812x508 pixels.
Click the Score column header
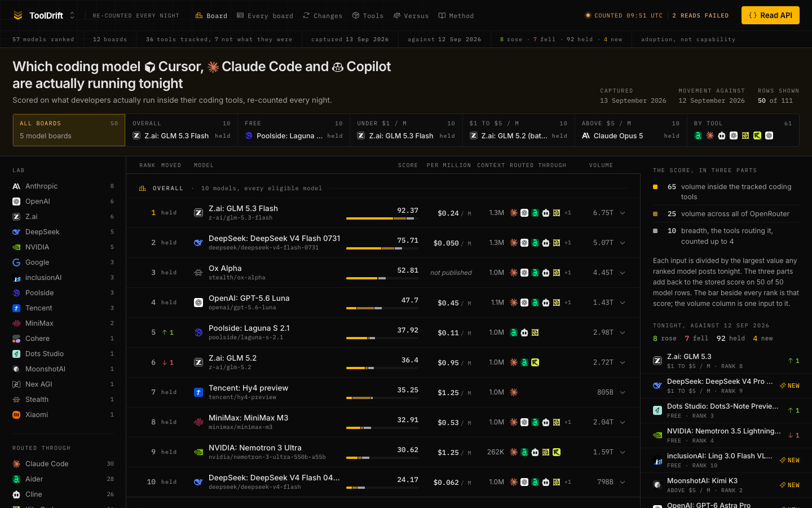point(408,165)
